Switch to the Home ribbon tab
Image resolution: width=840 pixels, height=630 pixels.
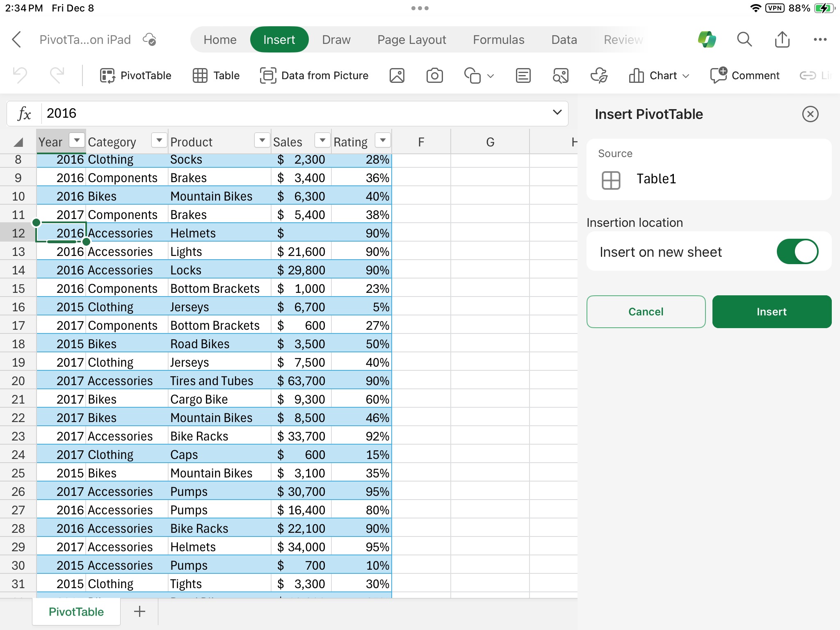click(219, 40)
